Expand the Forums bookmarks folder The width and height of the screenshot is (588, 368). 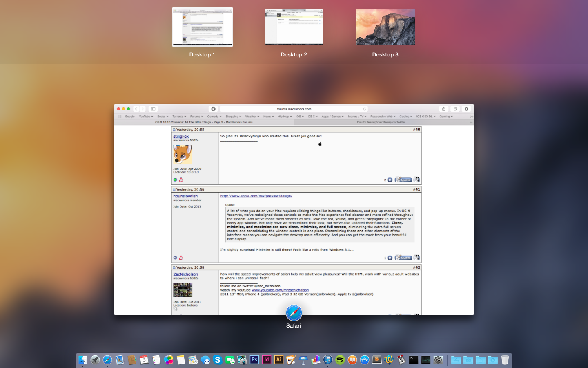pyautogui.click(x=196, y=117)
